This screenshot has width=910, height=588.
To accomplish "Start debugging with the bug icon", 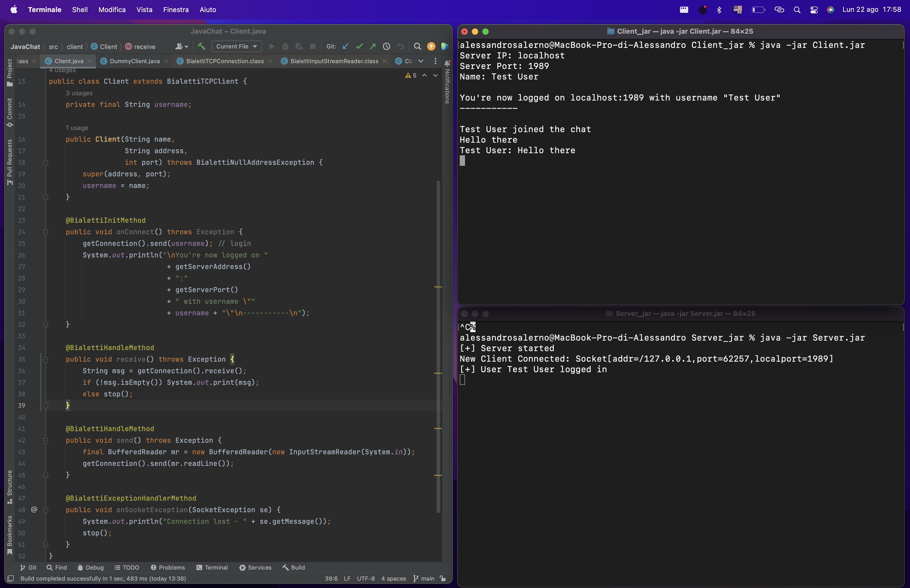I will point(285,46).
